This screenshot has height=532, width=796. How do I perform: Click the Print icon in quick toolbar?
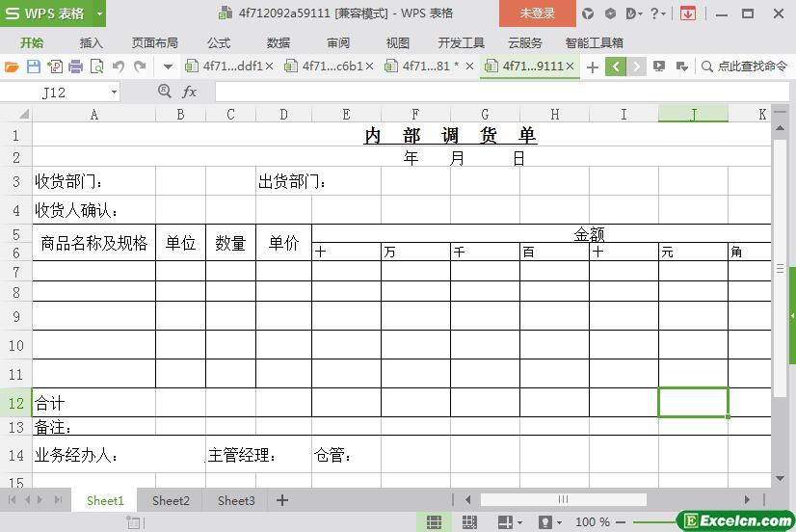click(x=76, y=66)
